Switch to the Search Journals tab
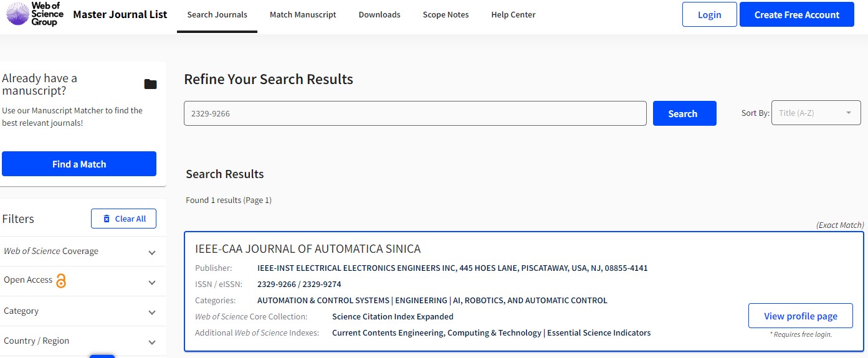Viewport: 868px width, 358px height. 217,15
